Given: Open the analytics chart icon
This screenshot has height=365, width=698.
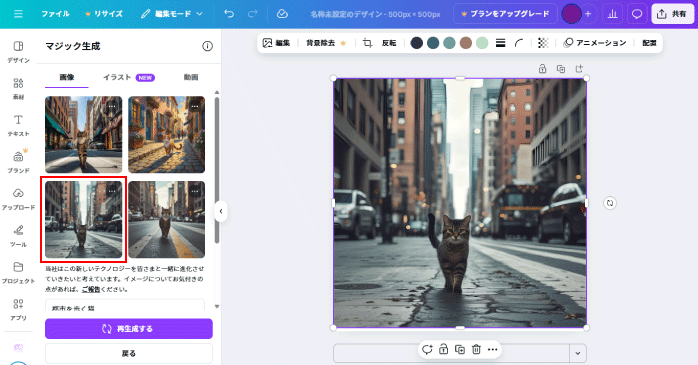Looking at the screenshot, I should click(x=613, y=14).
